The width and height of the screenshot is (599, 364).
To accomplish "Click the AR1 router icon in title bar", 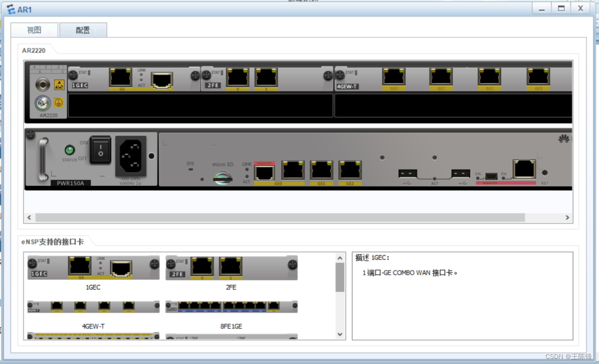I will [11, 9].
